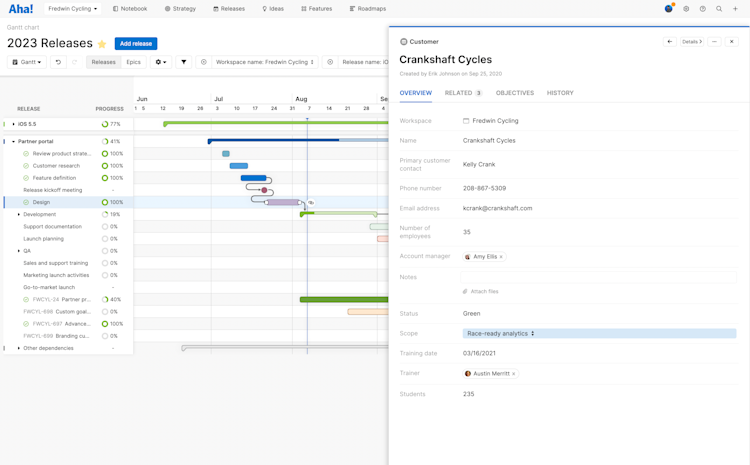Open the Ideas menu
The width and height of the screenshot is (750, 465).
273,9
